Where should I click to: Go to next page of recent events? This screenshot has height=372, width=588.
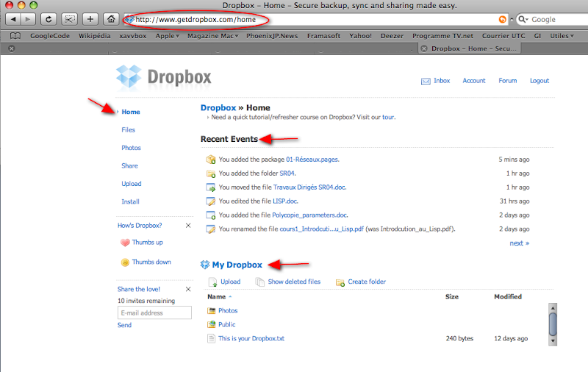tap(520, 243)
